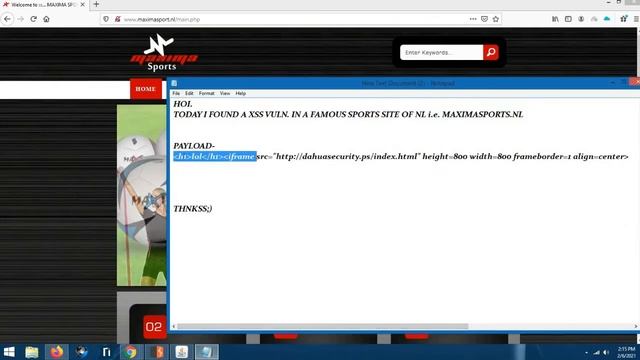640x360 pixels.
Task: Click the PAYLOAD- line in Notepad
Action: [x=194, y=146]
